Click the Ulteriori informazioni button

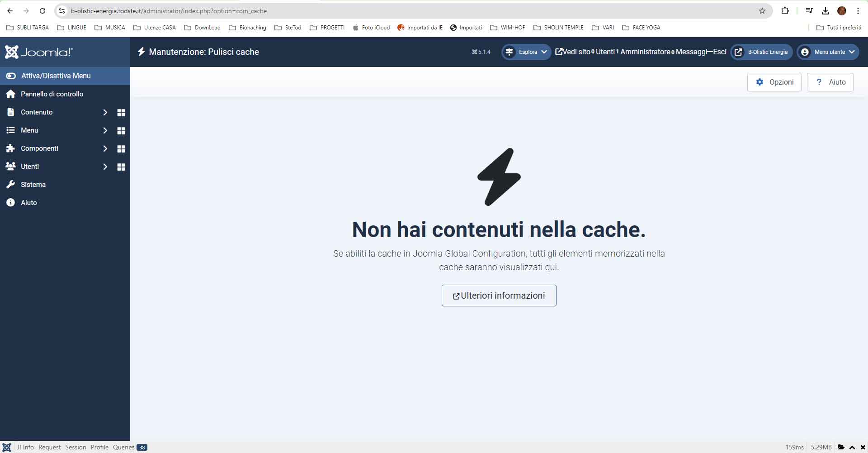pos(499,296)
